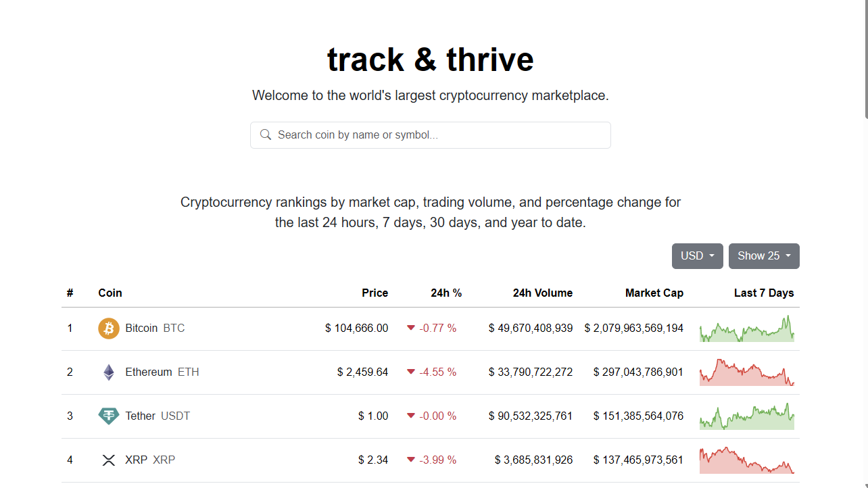This screenshot has height=488, width=868.
Task: Click the Tether logo icon
Action: point(109,416)
